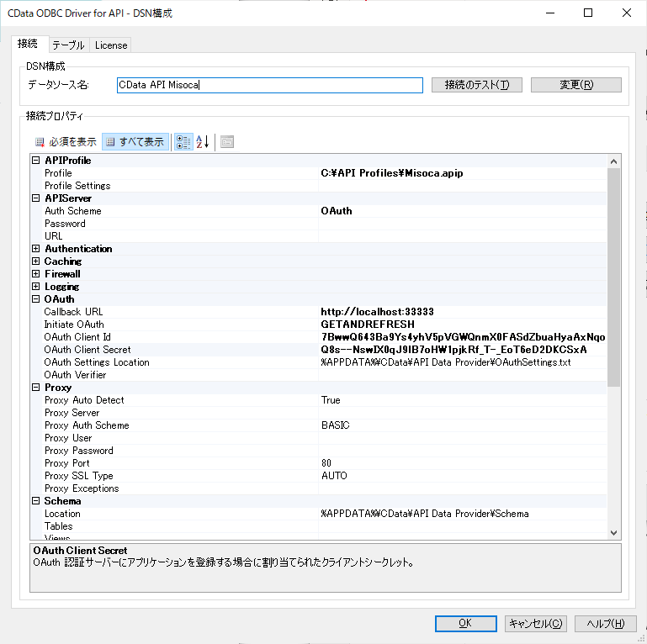
Task: Confirm with the OK button
Action: (466, 623)
